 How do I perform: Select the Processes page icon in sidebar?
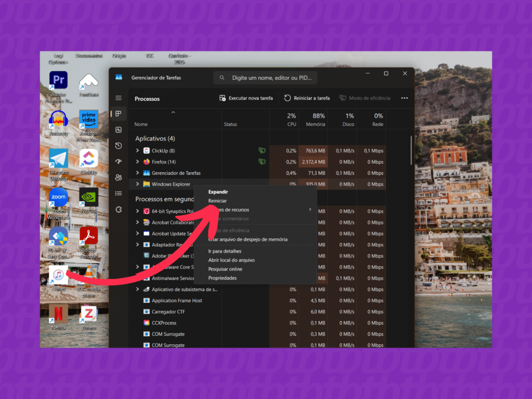[x=118, y=113]
